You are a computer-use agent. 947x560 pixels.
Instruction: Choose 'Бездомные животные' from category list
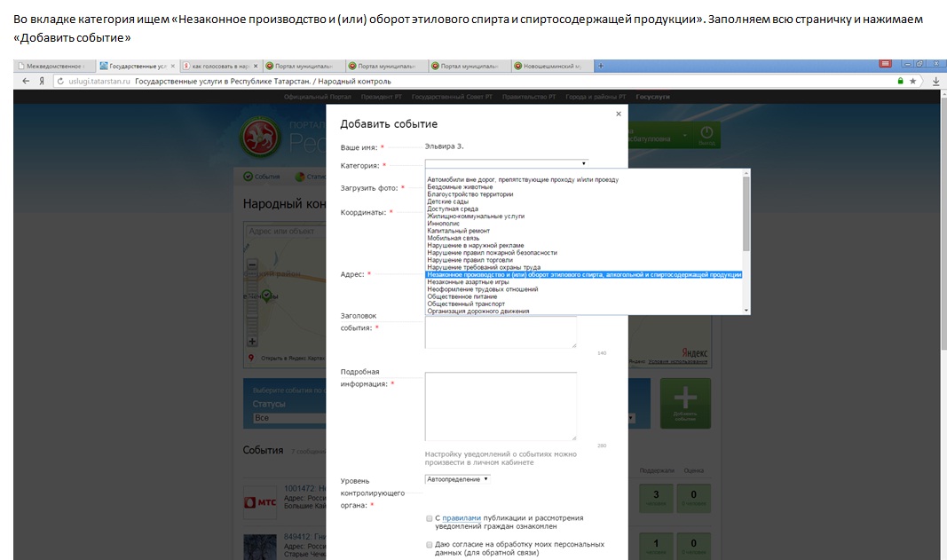click(460, 187)
